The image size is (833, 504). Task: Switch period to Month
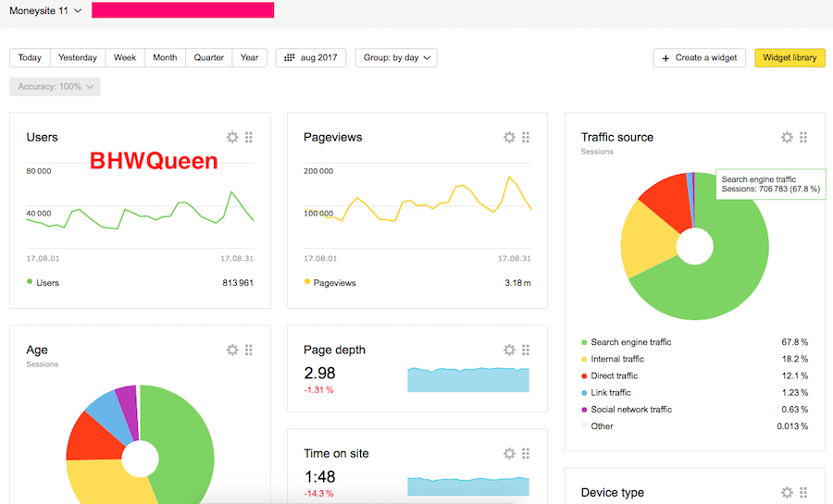pos(166,58)
